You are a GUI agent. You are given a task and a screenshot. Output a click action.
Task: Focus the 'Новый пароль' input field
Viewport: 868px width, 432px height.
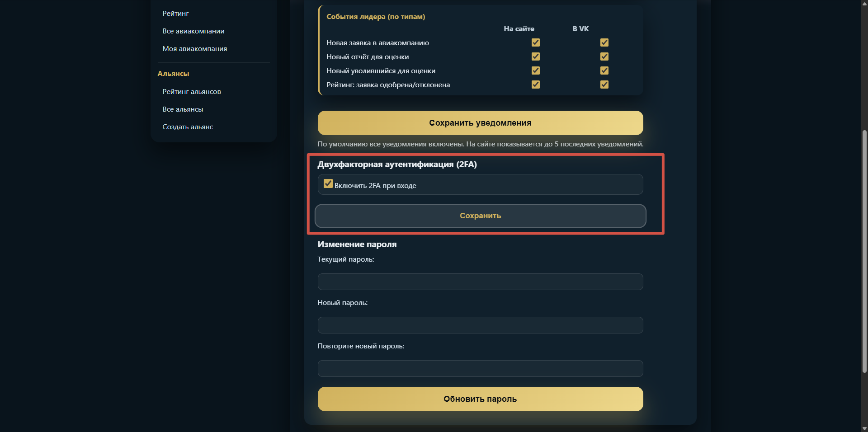480,325
